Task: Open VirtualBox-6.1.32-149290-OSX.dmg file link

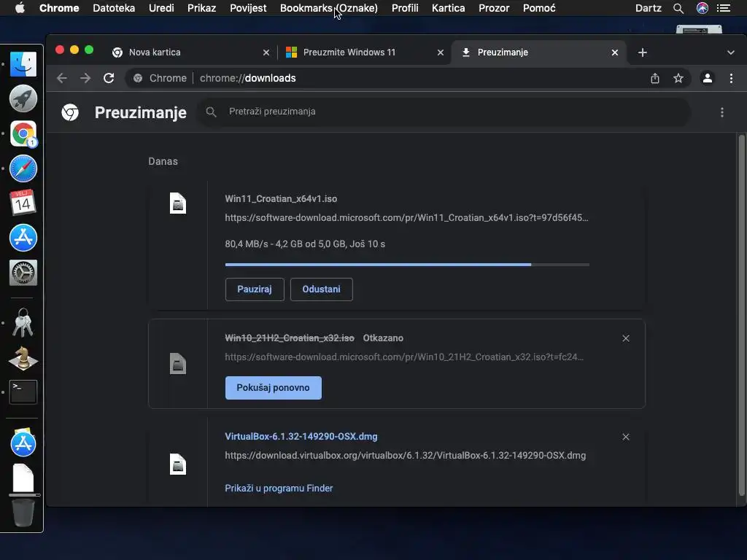Action: [x=301, y=437]
